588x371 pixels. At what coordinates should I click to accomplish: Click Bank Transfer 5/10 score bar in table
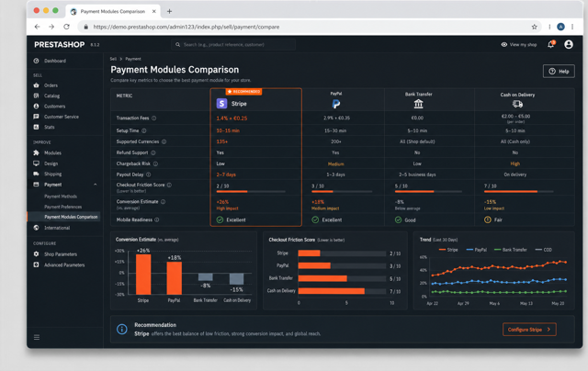click(x=428, y=192)
